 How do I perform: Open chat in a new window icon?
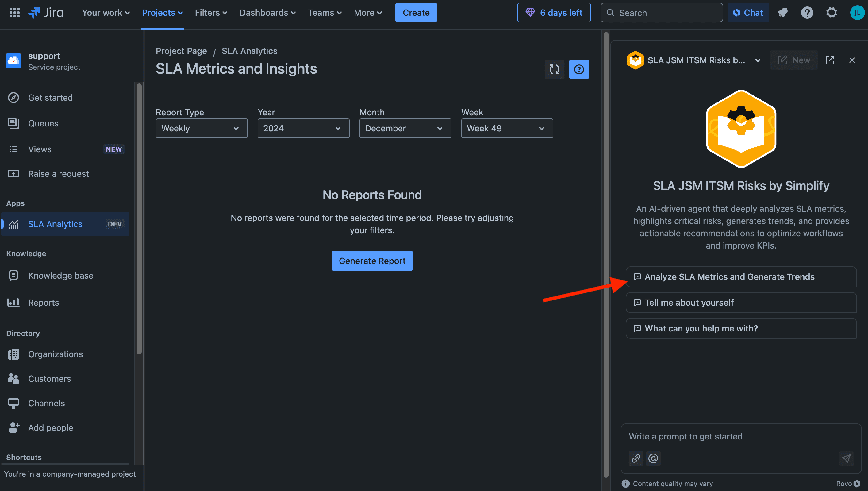pos(830,60)
